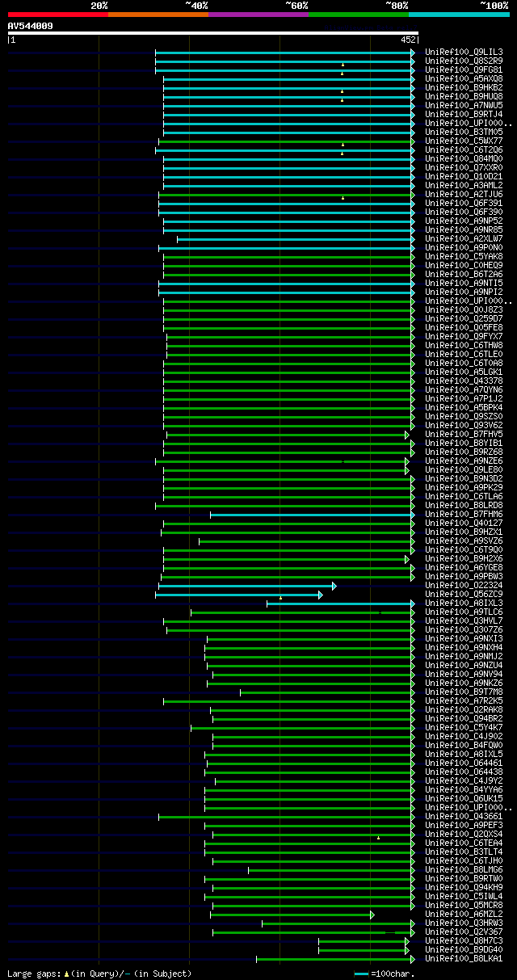Click the UniRef100_Q56ZC9 label
The height and width of the screenshot is (980, 517).
(x=464, y=594)
